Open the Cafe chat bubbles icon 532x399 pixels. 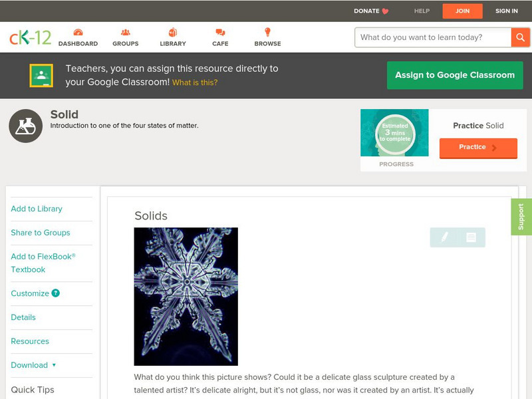(x=220, y=32)
